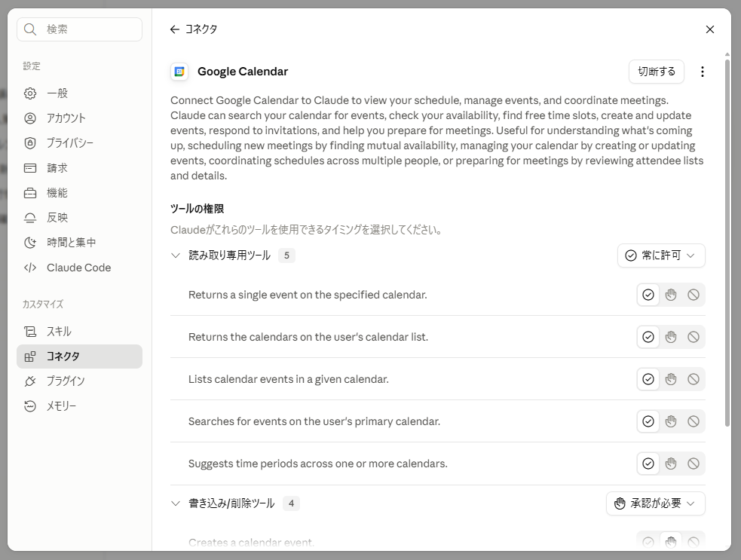Screen dimensions: 741x560
Task: Open アカウント account settings
Action: tap(79, 118)
